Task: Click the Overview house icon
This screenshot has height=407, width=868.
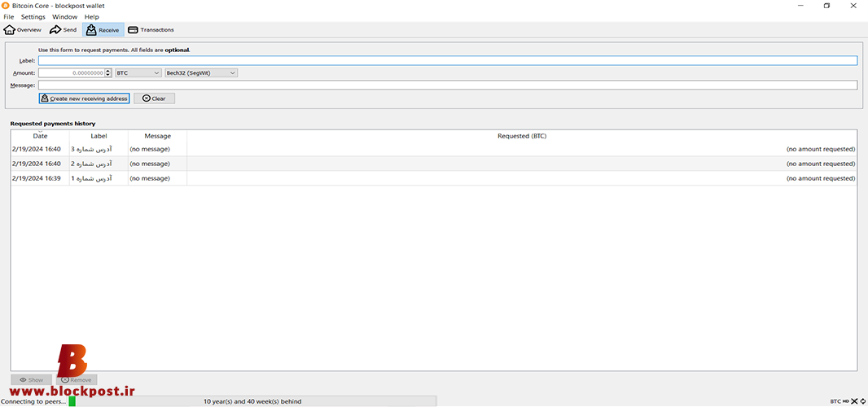Action: click(10, 30)
